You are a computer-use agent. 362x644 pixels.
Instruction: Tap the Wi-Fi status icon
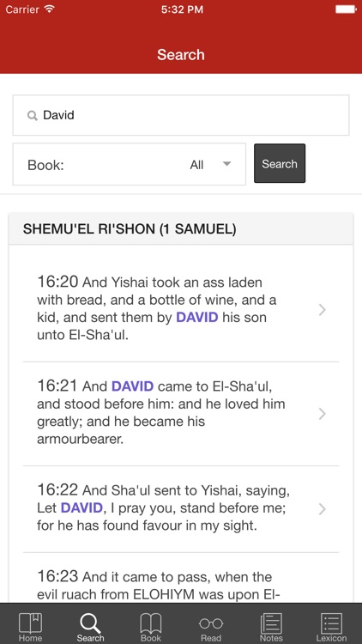[50, 9]
